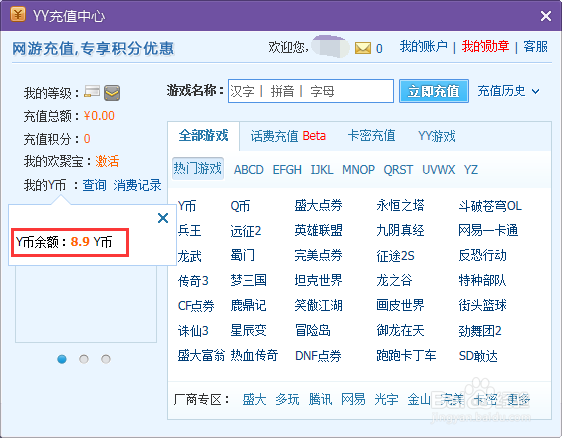The image size is (562, 438).
Task: Select the first carousel dot
Action: pyautogui.click(x=62, y=359)
